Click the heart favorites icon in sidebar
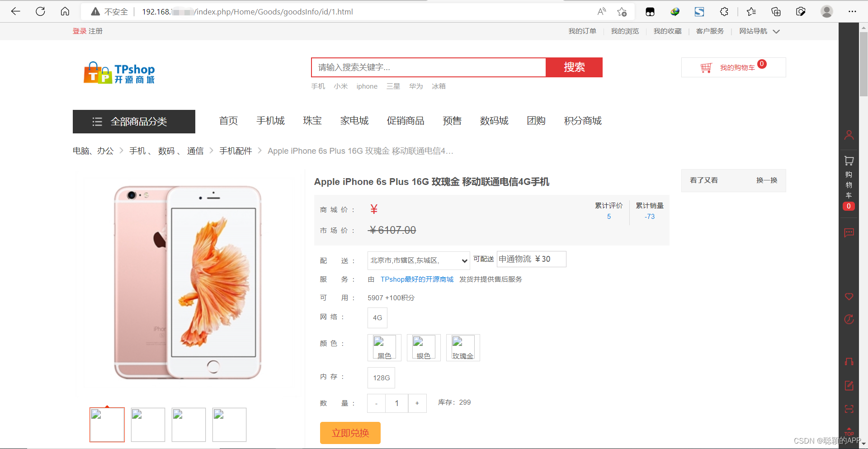 [849, 297]
